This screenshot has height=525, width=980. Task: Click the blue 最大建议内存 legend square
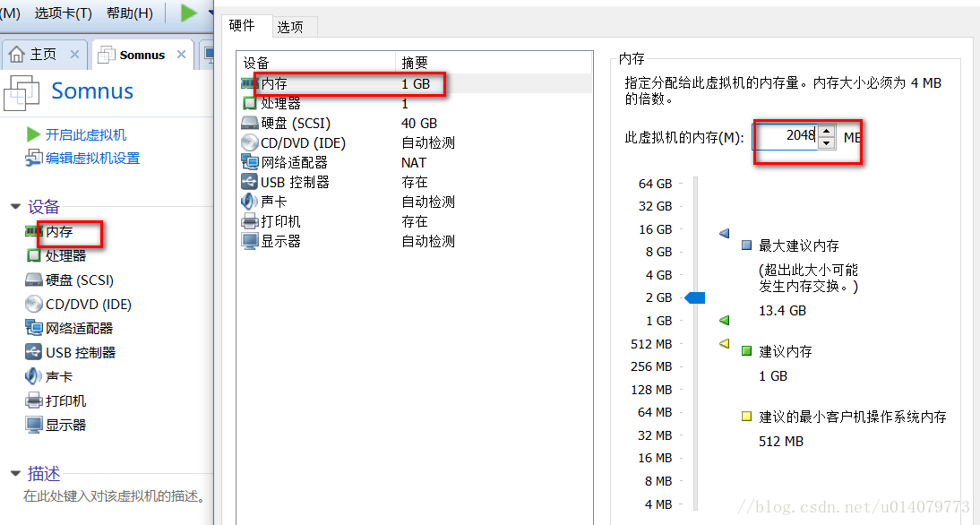[746, 245]
